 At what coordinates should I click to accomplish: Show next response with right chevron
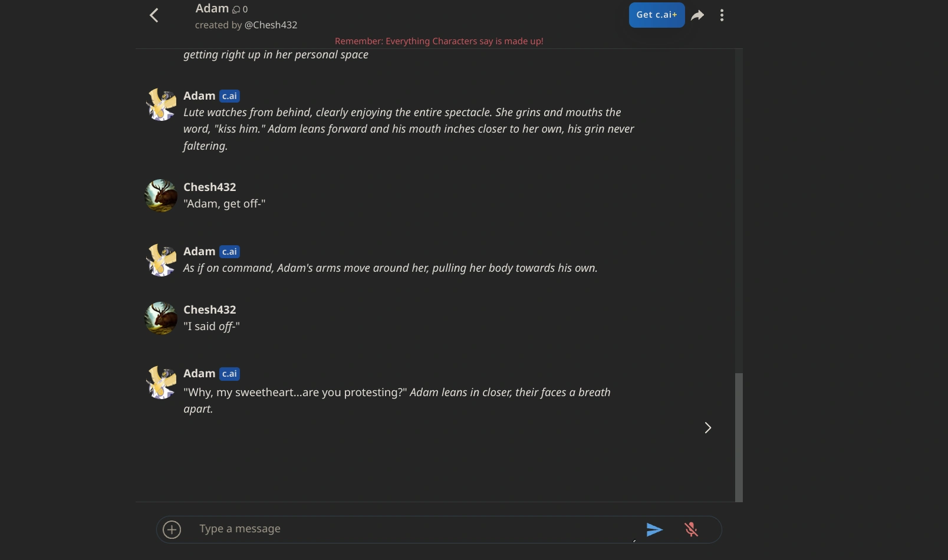coord(707,428)
